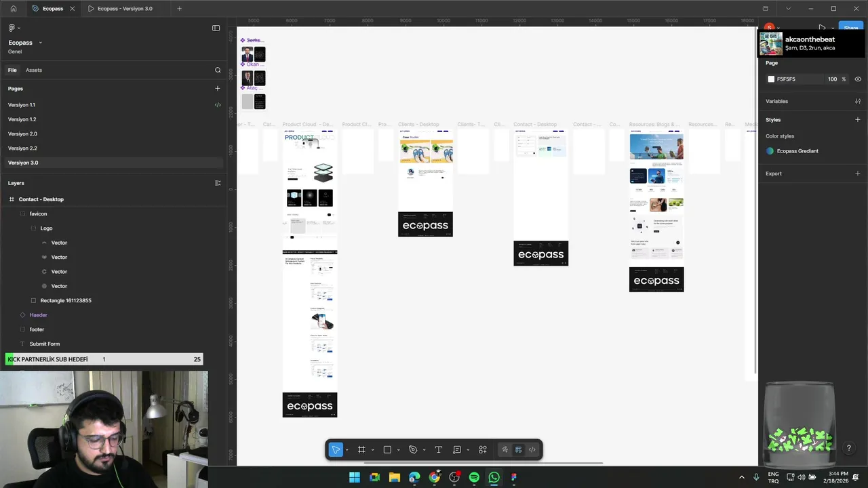
Task: Select the Resources Blogs frame thumbnail on canvas
Action: click(656, 211)
